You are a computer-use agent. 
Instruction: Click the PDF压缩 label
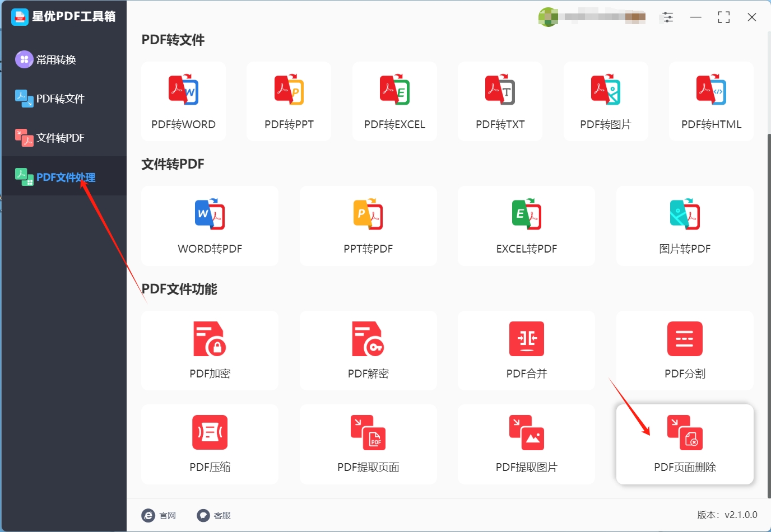pyautogui.click(x=210, y=467)
